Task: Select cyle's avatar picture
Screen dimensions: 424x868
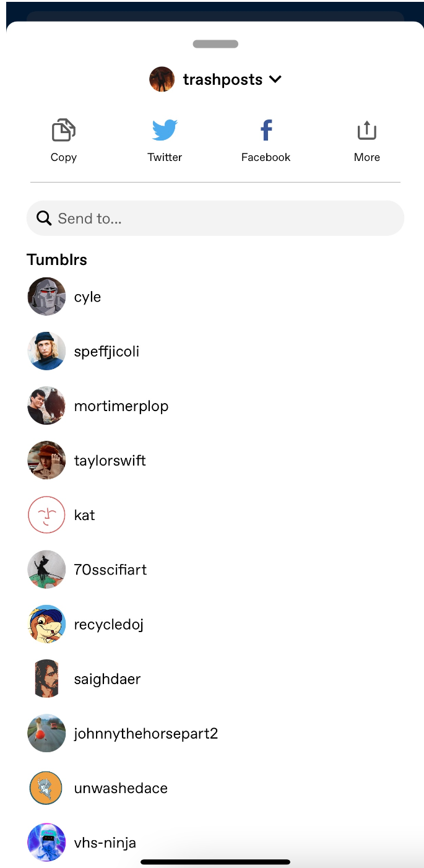Action: 46,297
